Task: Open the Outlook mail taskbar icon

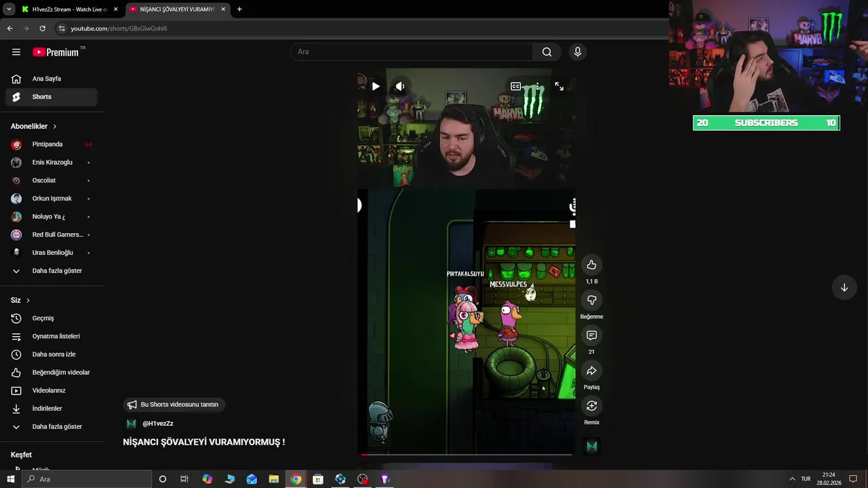Action: point(252,479)
